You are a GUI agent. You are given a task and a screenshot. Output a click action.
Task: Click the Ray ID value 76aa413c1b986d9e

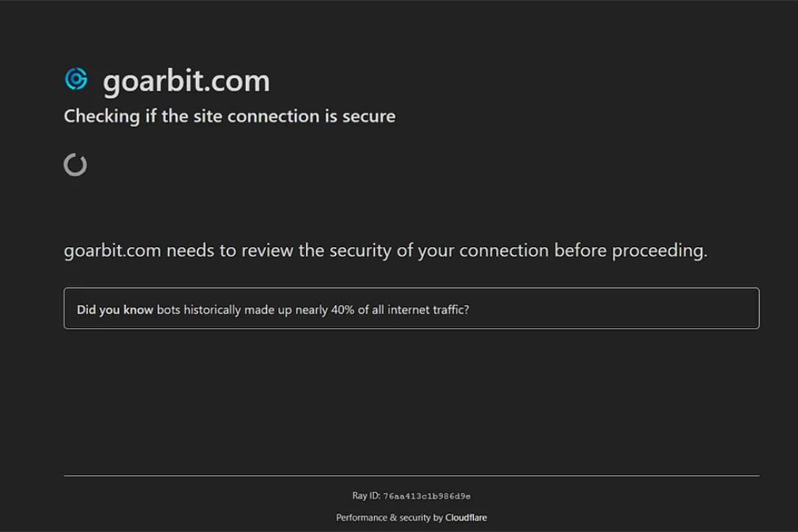point(426,496)
